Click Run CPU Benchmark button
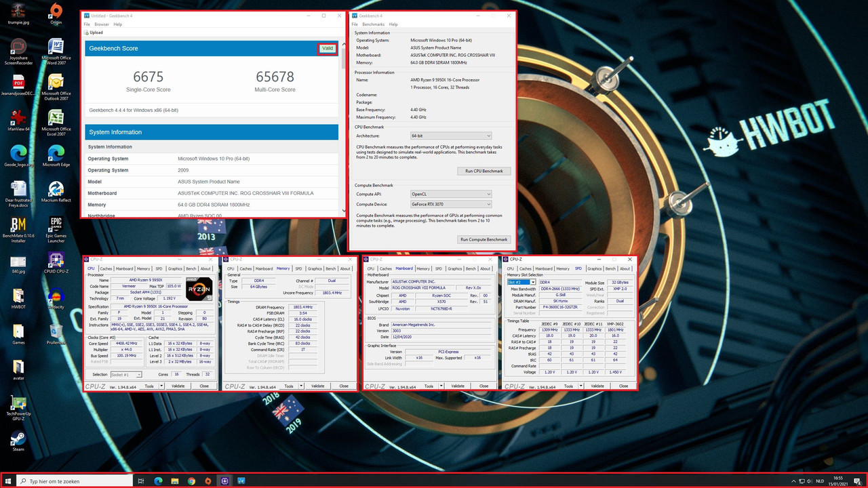The height and width of the screenshot is (488, 868). click(484, 171)
